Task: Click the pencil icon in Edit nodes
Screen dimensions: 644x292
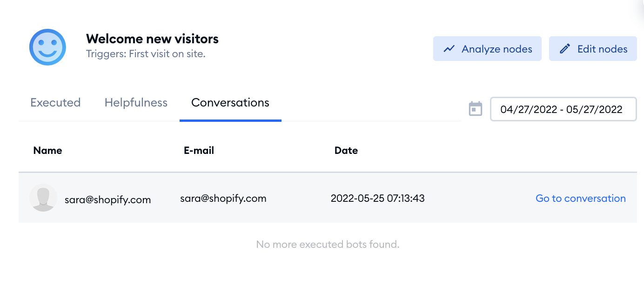Action: coord(565,49)
